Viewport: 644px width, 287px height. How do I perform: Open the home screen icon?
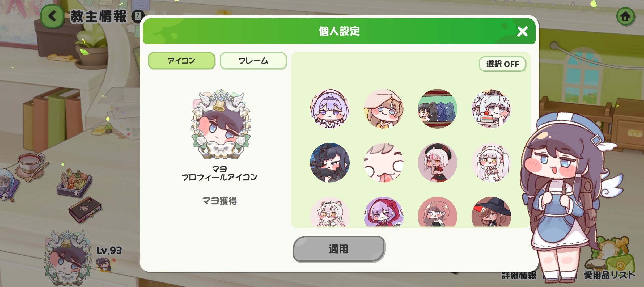tap(626, 17)
